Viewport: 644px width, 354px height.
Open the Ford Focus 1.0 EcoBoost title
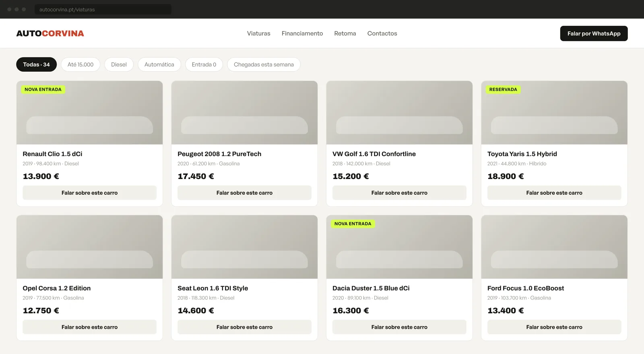[526, 288]
